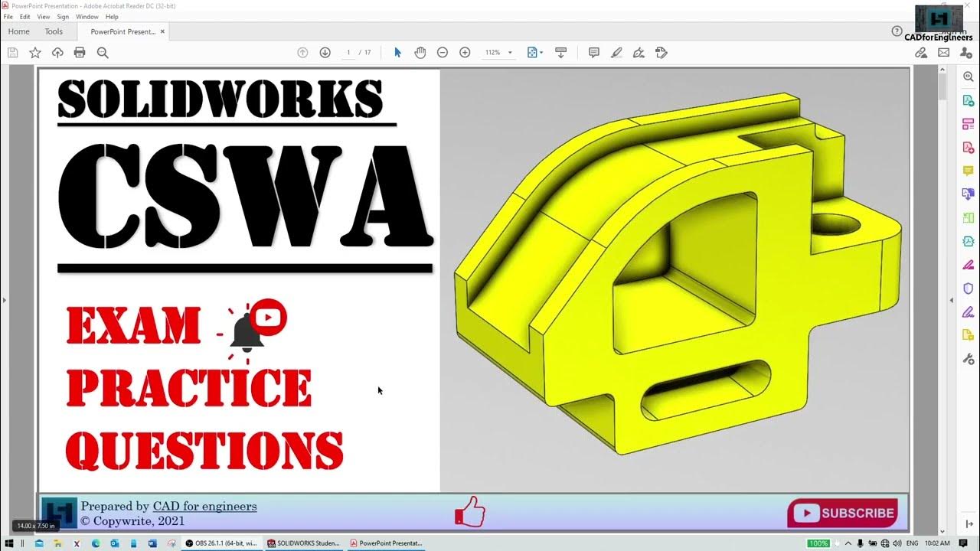Viewport: 980px width, 551px height.
Task: Open the Sign menu
Action: pos(63,16)
